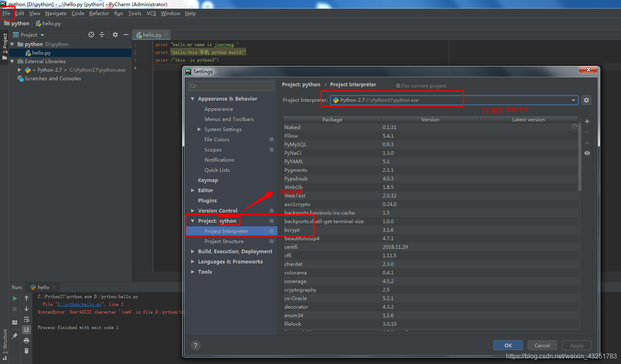This screenshot has width=621, height=364.
Task: Open the Tools menu
Action: 135,13
